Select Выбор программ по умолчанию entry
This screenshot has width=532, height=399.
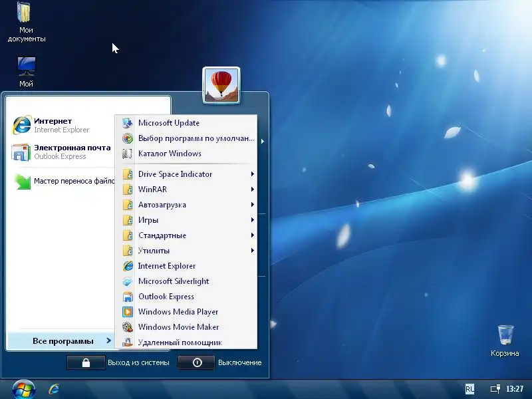pyautogui.click(x=186, y=138)
